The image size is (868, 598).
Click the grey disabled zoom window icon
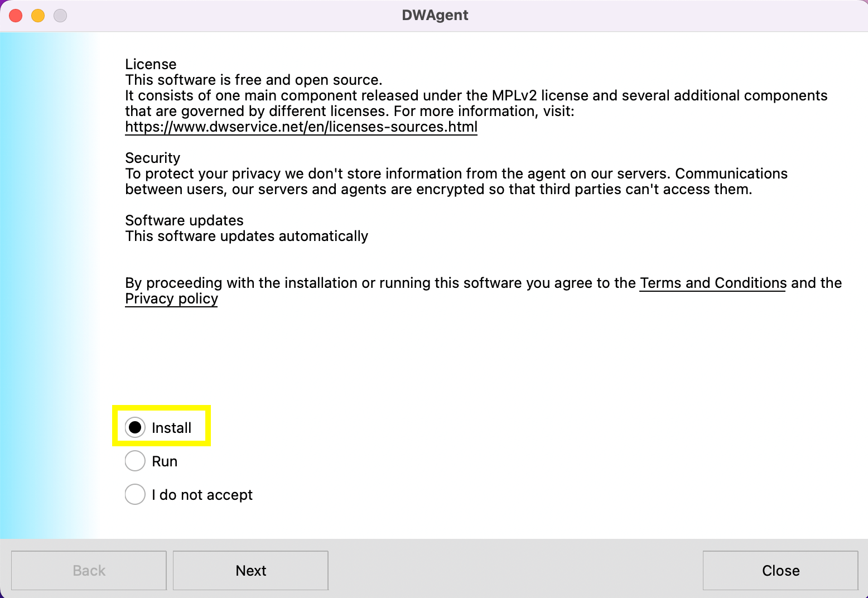(x=60, y=16)
